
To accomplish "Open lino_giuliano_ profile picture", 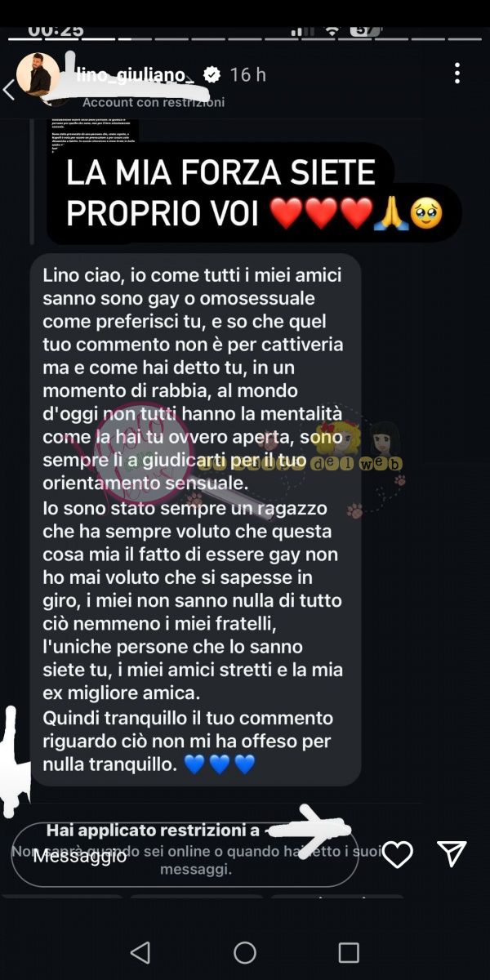I will (38, 75).
